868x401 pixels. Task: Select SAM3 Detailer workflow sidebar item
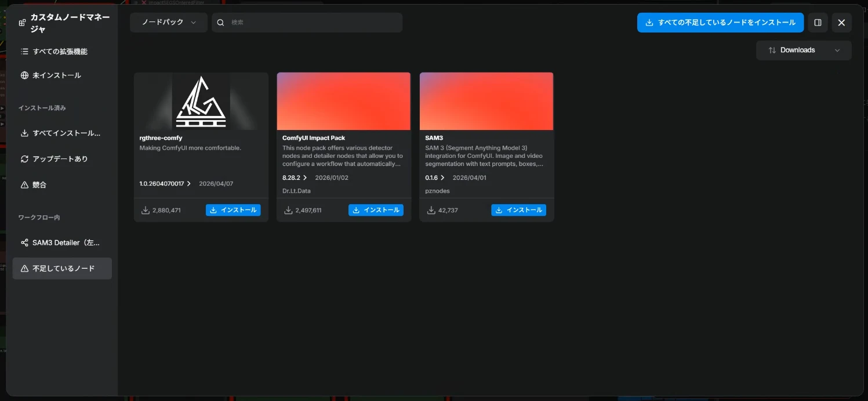(x=62, y=243)
